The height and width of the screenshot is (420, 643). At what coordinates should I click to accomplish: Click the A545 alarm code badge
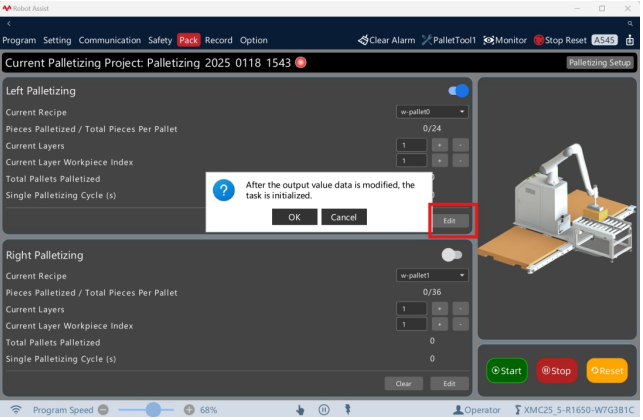(x=604, y=40)
